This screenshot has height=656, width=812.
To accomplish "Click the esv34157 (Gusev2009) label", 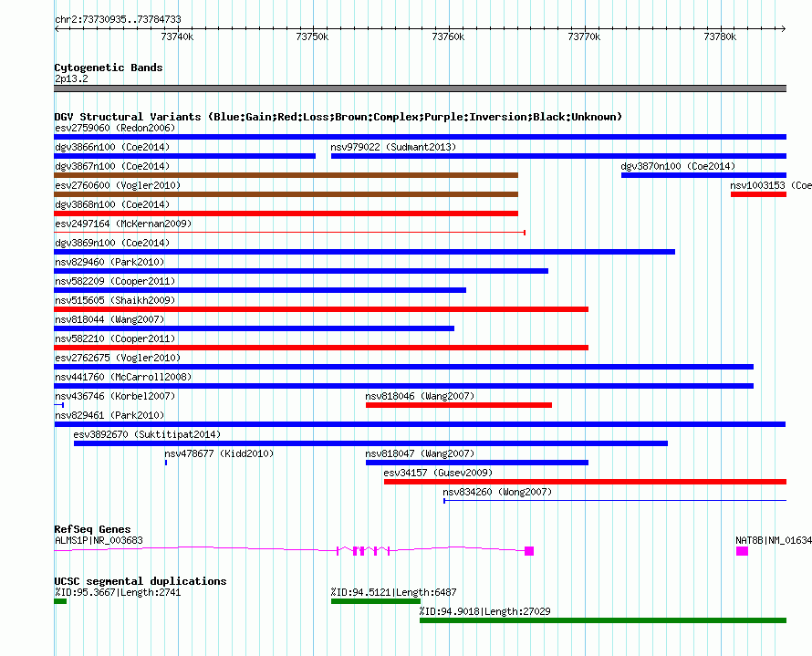I will (438, 473).
